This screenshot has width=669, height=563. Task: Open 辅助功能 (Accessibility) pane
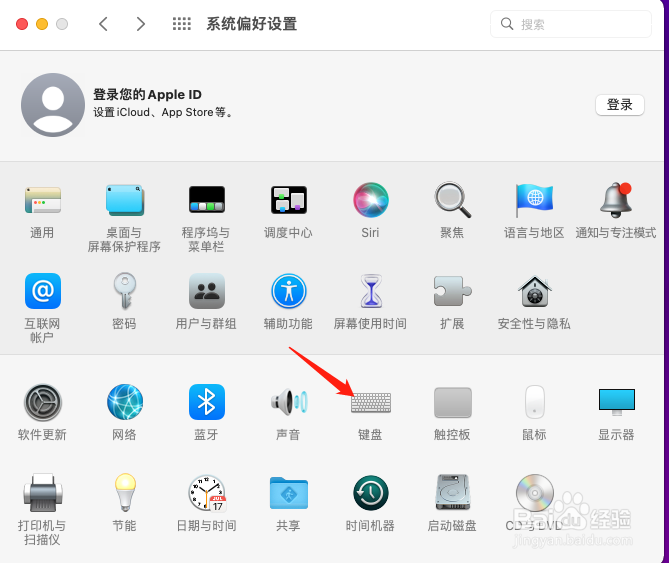tap(288, 291)
